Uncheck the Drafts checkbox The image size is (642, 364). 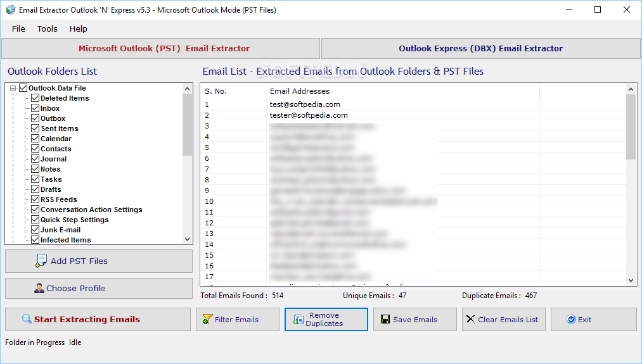(35, 189)
